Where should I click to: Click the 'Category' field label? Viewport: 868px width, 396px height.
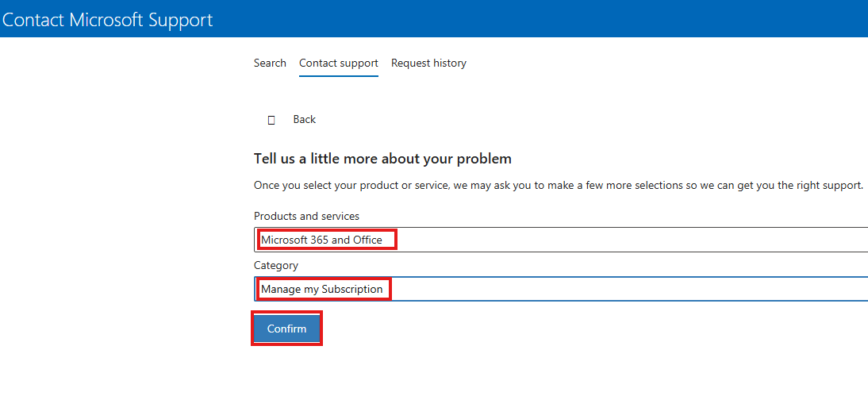point(275,265)
